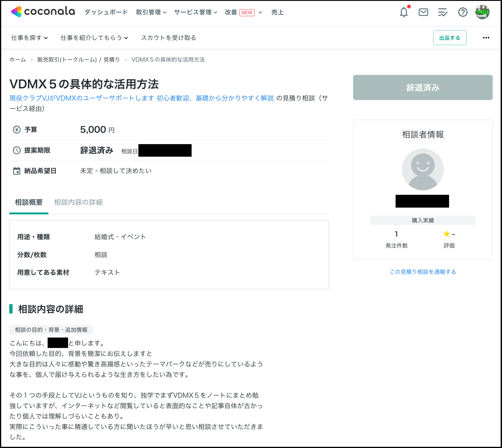Image resolution: width=502 pixels, height=448 pixels.
Task: Click the page title VDMX５の具体的な活用方法
Action: 84,84
